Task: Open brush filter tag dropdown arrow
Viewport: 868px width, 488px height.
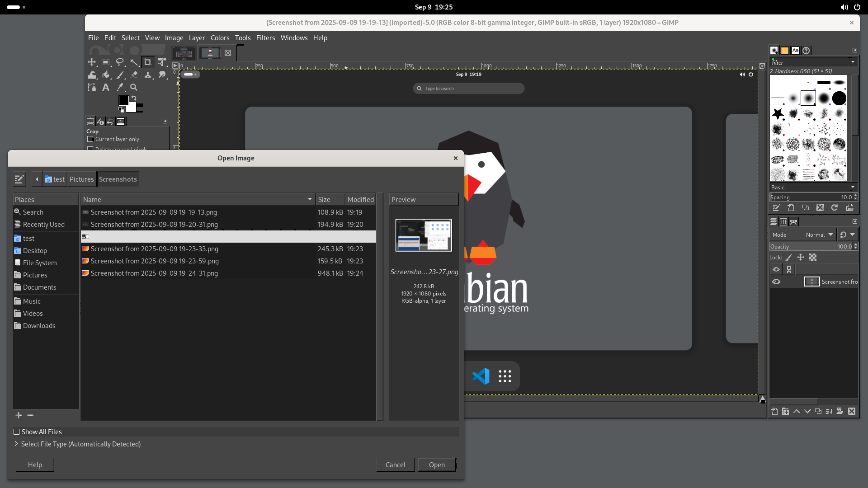Action: 853,62
